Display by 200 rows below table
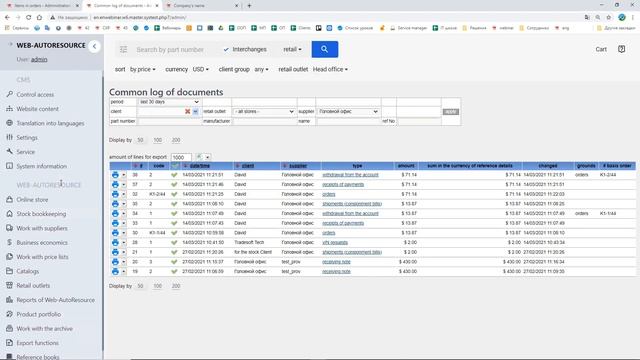This screenshot has height=360, width=640. coord(176,286)
